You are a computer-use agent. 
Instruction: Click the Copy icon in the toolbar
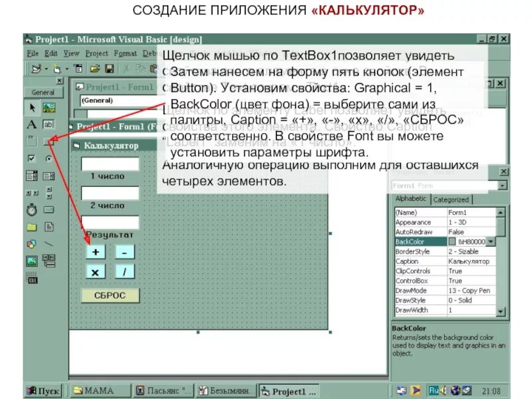[140, 69]
